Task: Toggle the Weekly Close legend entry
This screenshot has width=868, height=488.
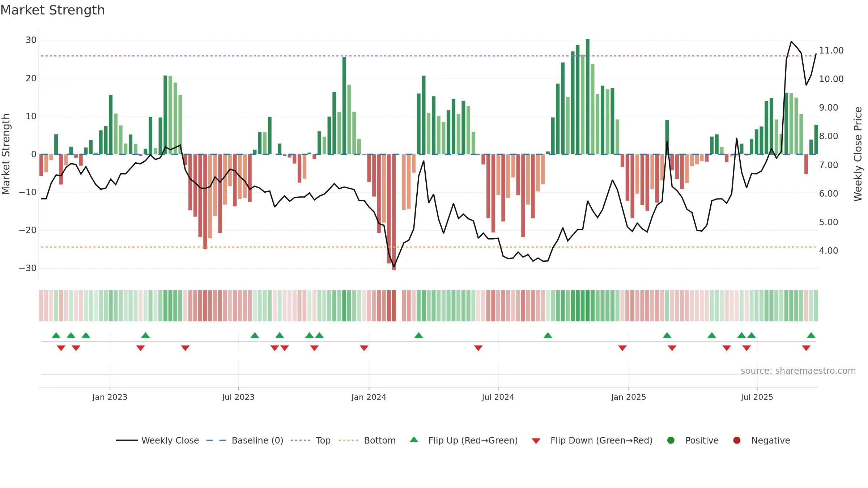Action: click(x=158, y=440)
